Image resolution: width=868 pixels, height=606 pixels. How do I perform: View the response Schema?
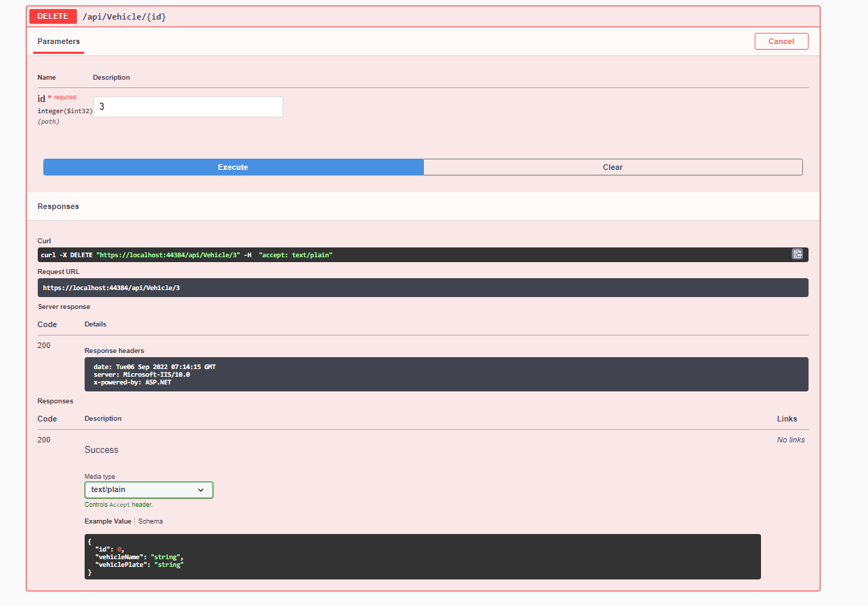pyautogui.click(x=150, y=521)
